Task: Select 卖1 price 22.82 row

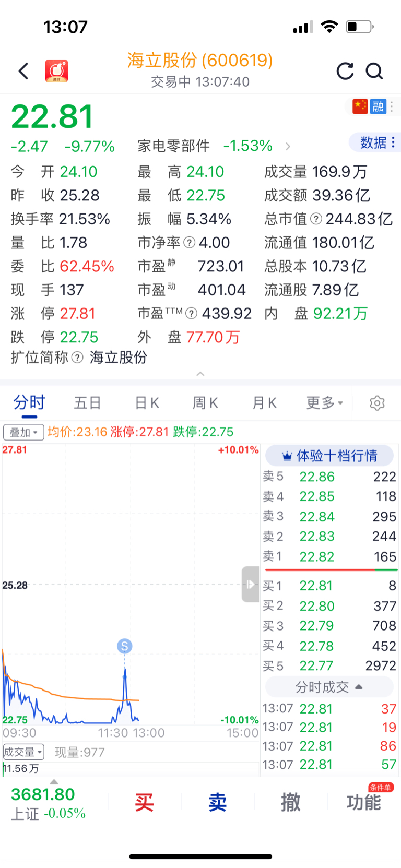Action: click(329, 557)
